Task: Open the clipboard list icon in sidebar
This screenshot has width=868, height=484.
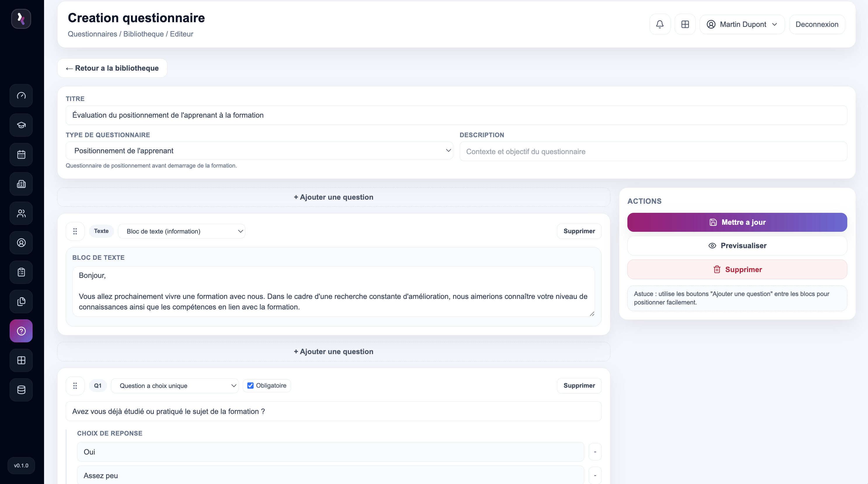Action: [x=21, y=272]
